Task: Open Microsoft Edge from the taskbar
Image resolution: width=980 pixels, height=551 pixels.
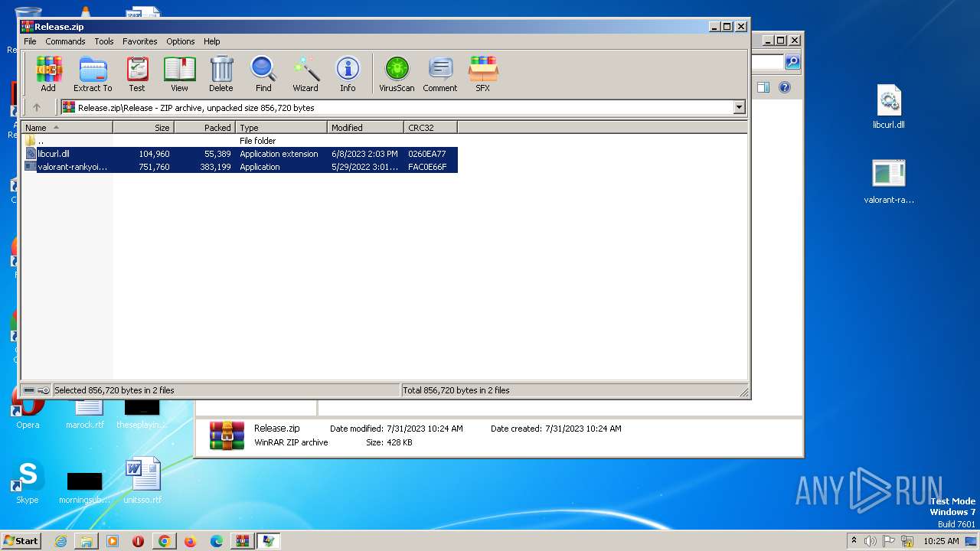Action: point(216,541)
